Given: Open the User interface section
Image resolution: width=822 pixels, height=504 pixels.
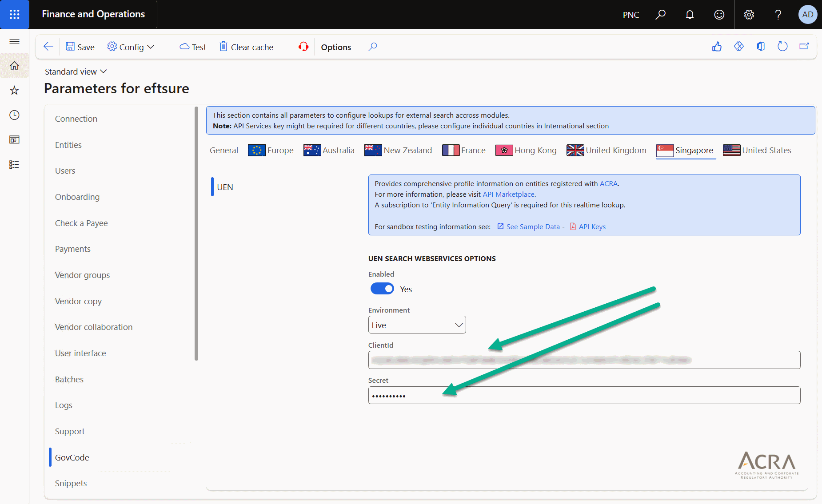Looking at the screenshot, I should (x=80, y=353).
